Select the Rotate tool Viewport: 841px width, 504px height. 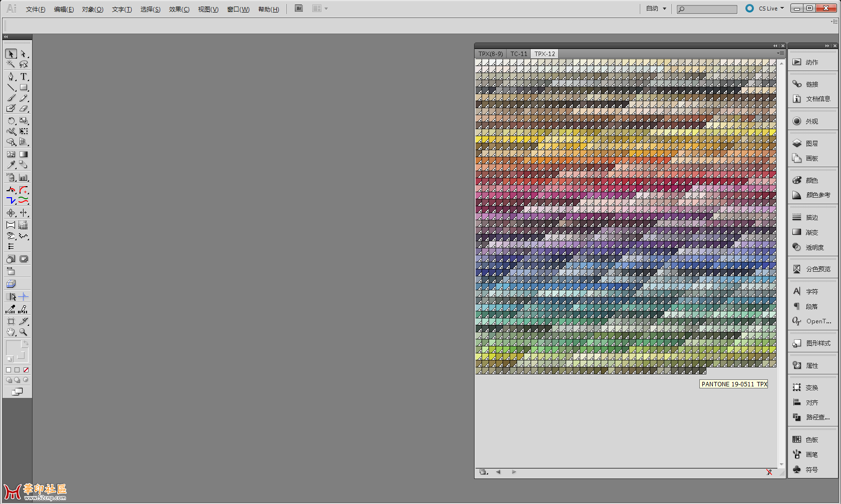pos(11,121)
